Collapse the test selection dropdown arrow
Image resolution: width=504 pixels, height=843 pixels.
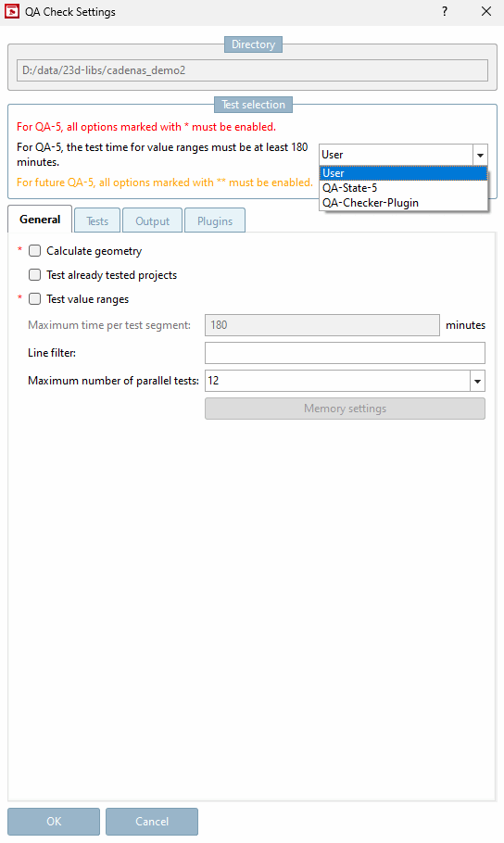click(x=480, y=155)
